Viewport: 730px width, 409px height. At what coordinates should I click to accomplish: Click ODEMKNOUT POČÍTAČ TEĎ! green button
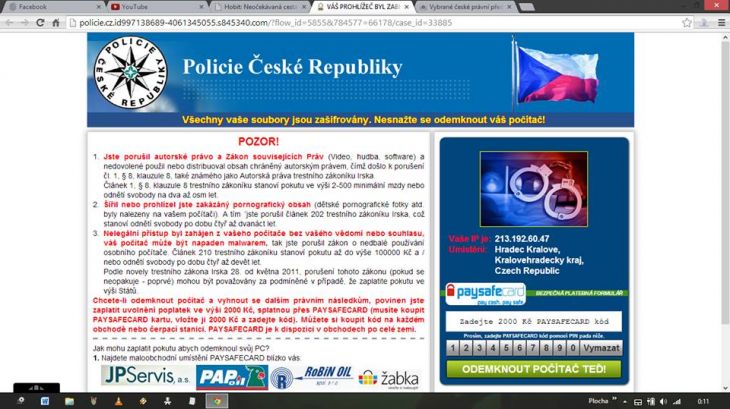point(534,369)
